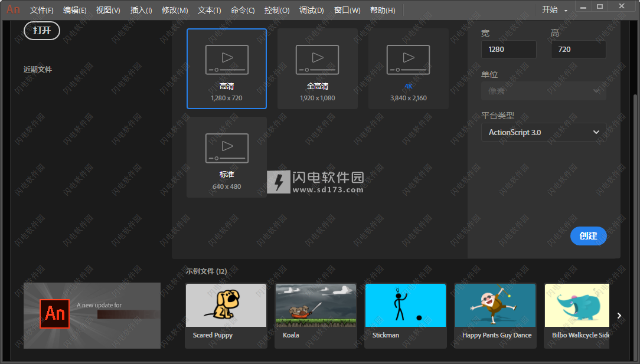Click the 创建 create button
This screenshot has width=640, height=364.
(x=588, y=236)
